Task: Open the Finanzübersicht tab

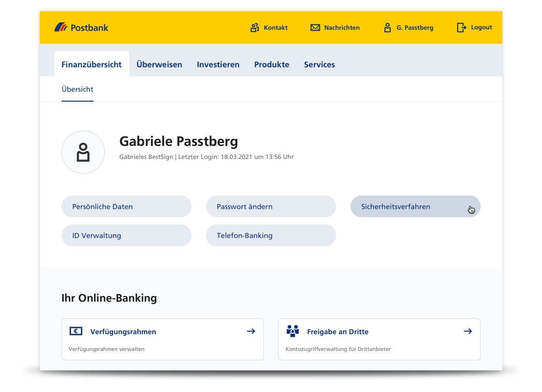Action: pyautogui.click(x=92, y=64)
